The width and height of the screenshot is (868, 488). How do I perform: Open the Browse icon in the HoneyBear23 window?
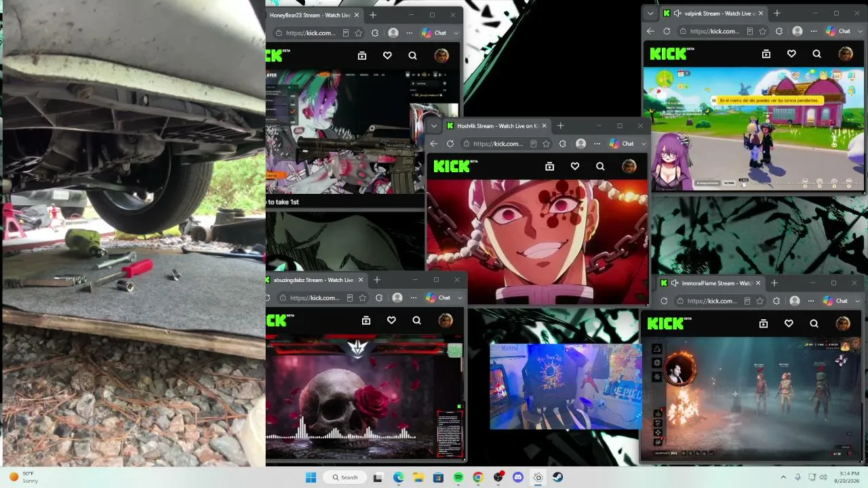(362, 56)
